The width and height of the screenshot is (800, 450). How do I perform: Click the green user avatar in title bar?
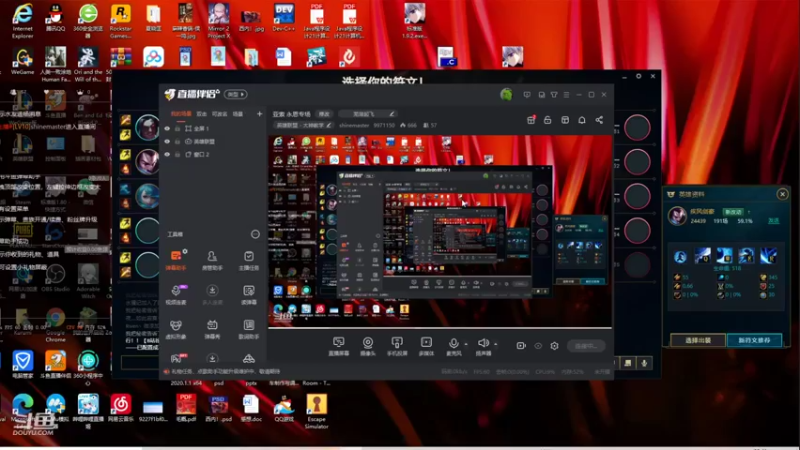pyautogui.click(x=506, y=94)
